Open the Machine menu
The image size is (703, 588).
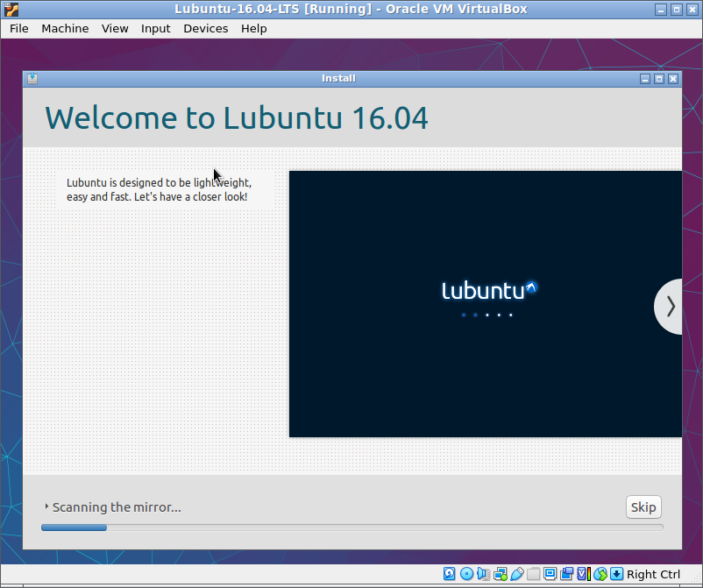tap(65, 29)
